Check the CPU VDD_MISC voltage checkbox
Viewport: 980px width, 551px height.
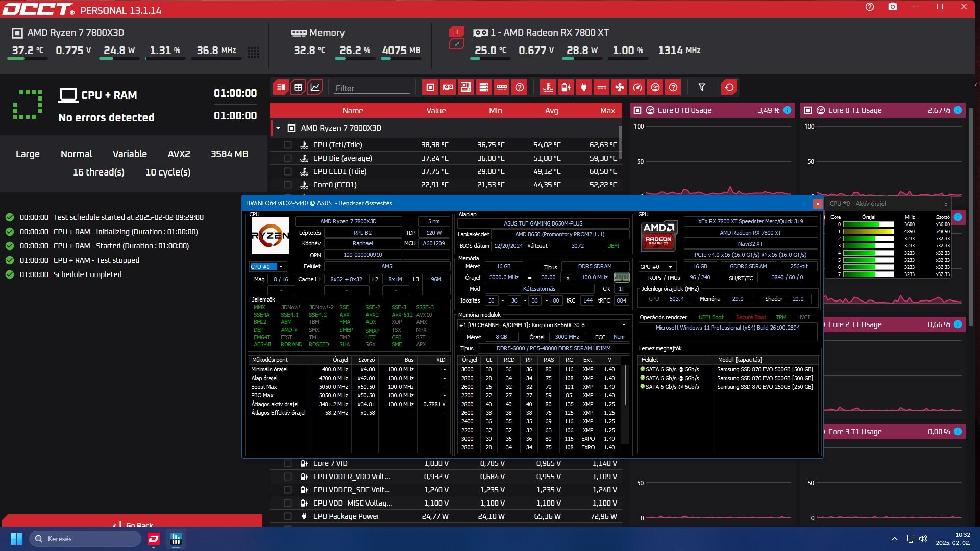pos(288,503)
